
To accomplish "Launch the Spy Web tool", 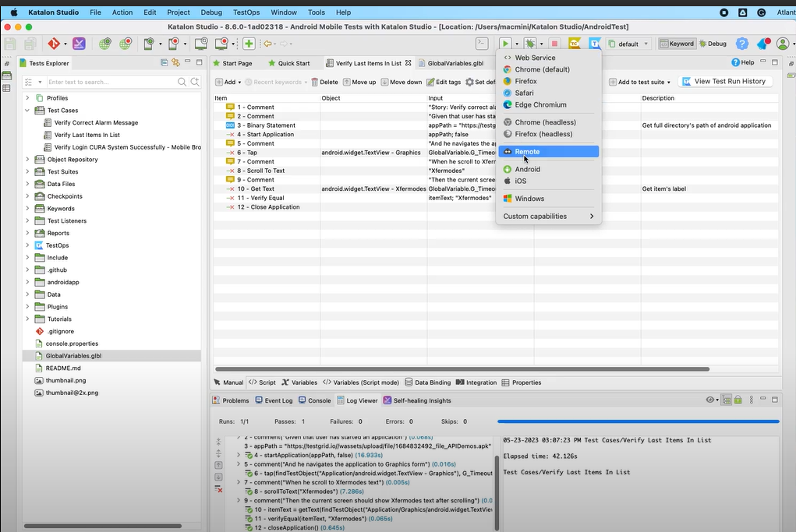I will click(x=105, y=44).
